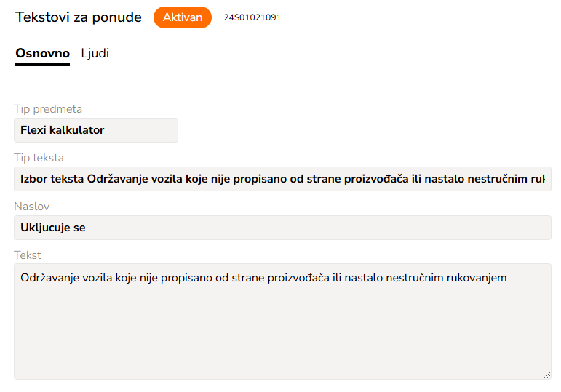561x392 pixels.
Task: Click the orange Aktivan status badge
Action: tap(182, 17)
